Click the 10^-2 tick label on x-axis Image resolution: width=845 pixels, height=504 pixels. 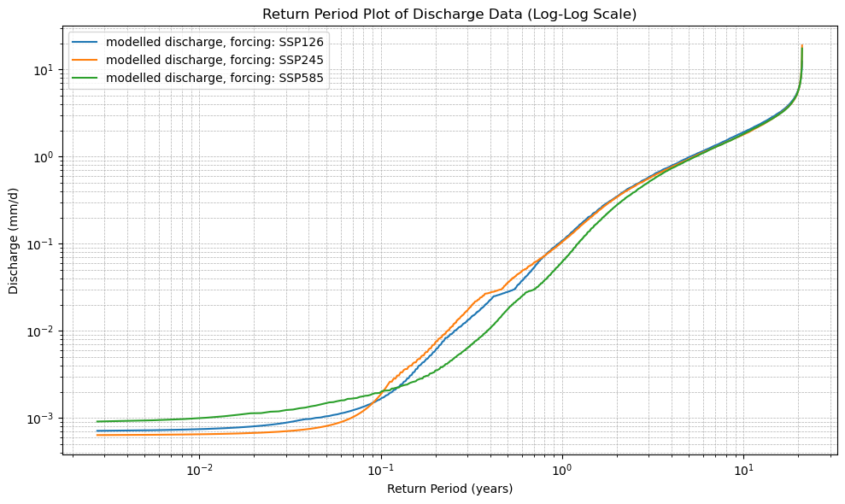pyautogui.click(x=199, y=469)
